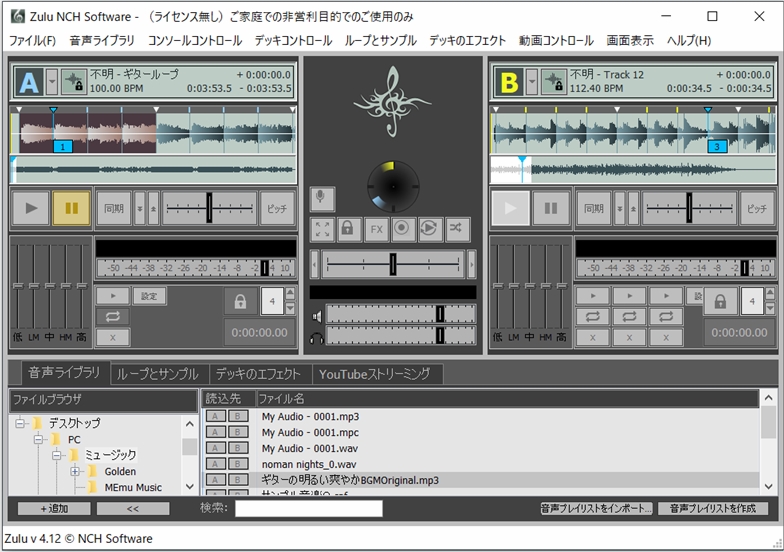
Task: Collapse the ミュージック folder node
Action: [x=56, y=456]
